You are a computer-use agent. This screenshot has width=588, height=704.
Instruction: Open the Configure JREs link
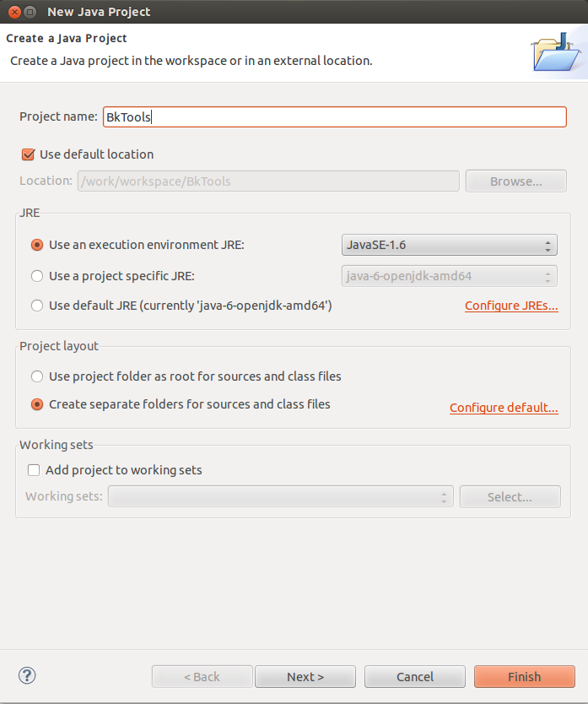click(x=511, y=306)
